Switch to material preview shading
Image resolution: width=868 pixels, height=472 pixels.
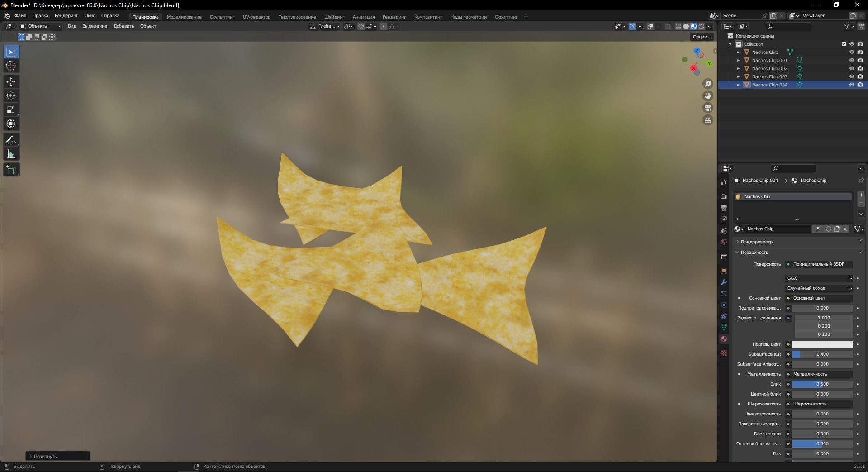[x=694, y=26]
